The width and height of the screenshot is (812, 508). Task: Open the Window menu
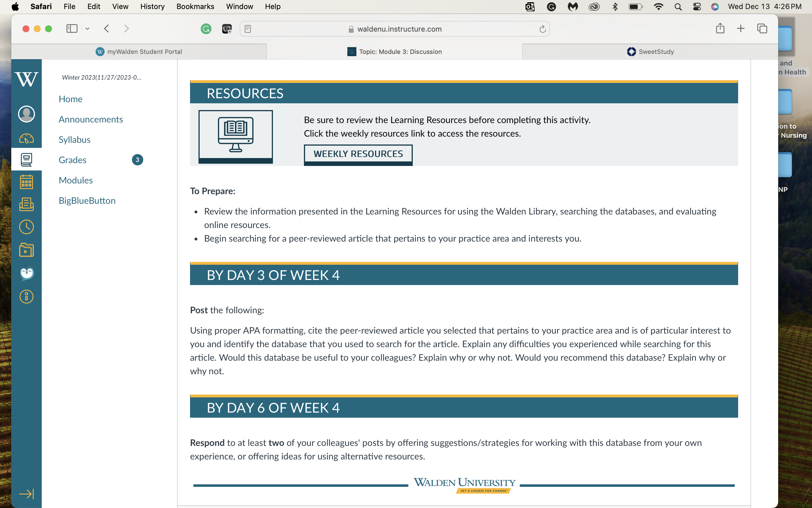(240, 6)
